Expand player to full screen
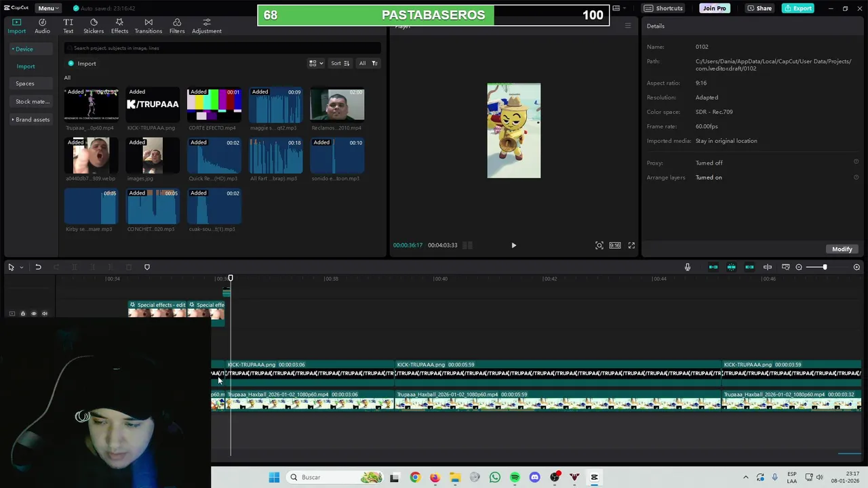This screenshot has width=868, height=488. [631, 245]
